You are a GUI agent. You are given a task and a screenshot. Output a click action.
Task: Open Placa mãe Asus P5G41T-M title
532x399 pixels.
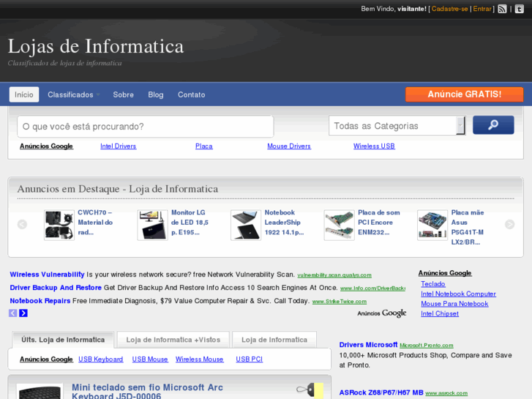click(x=468, y=227)
